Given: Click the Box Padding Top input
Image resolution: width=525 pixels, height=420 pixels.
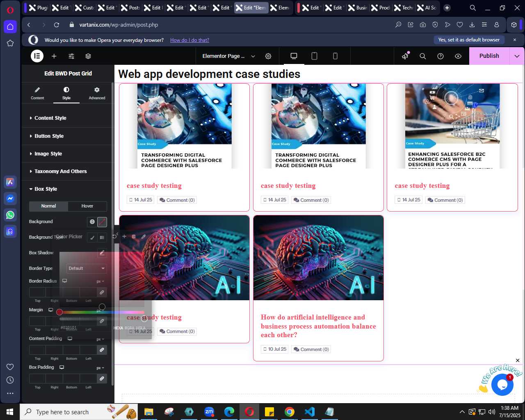Looking at the screenshot, I should click(37, 379).
